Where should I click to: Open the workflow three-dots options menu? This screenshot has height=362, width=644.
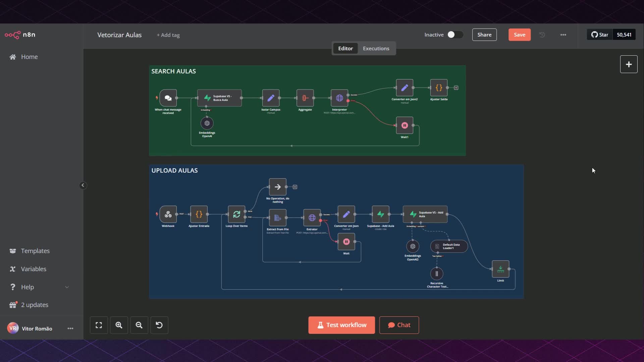tap(563, 35)
